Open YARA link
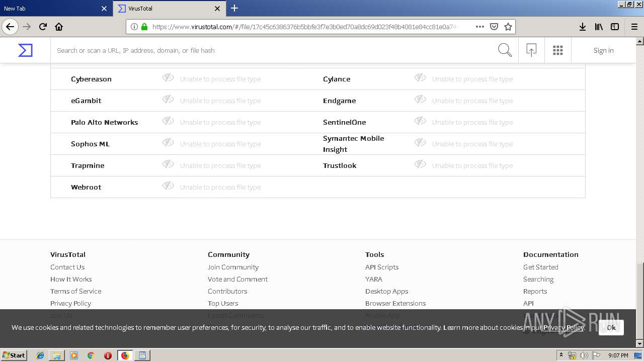The height and width of the screenshot is (362, 644). click(x=374, y=279)
